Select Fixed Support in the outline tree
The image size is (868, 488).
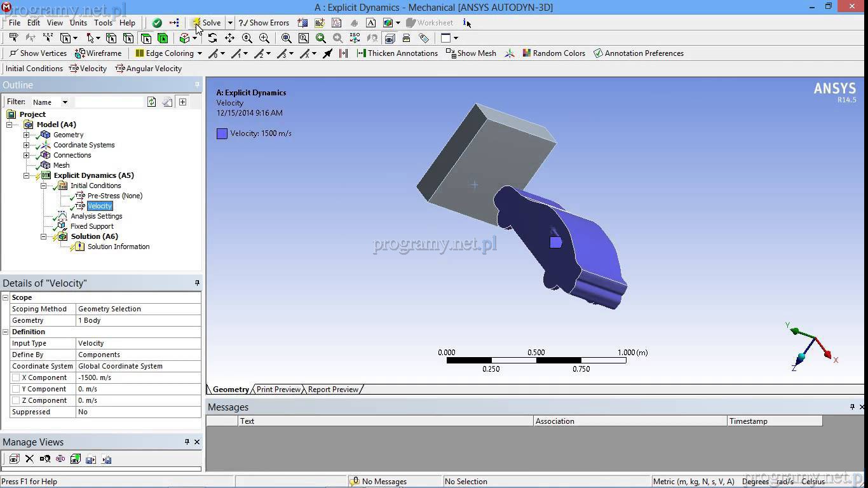(92, 226)
